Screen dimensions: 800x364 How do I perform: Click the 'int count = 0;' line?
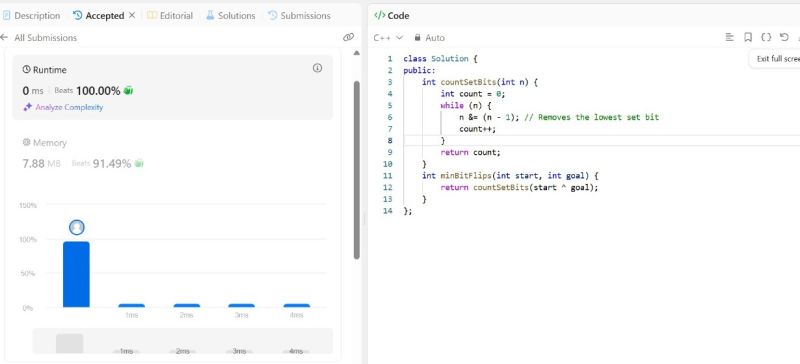tap(473, 93)
